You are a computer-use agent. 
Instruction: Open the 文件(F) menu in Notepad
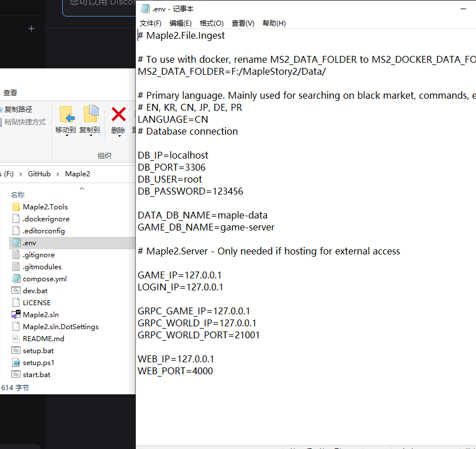pyautogui.click(x=150, y=23)
